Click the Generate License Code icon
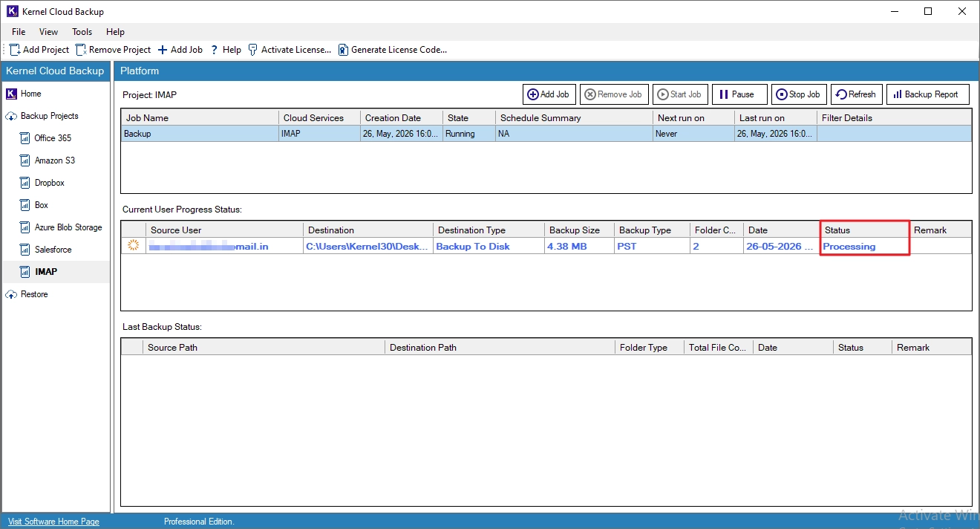980x529 pixels. tap(343, 50)
